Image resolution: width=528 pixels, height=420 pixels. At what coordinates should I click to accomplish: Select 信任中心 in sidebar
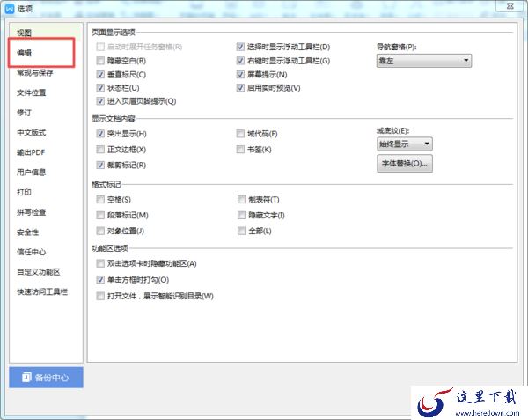click(x=32, y=252)
